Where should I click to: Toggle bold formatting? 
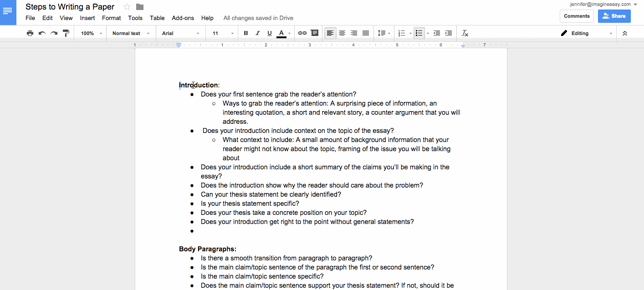(246, 33)
